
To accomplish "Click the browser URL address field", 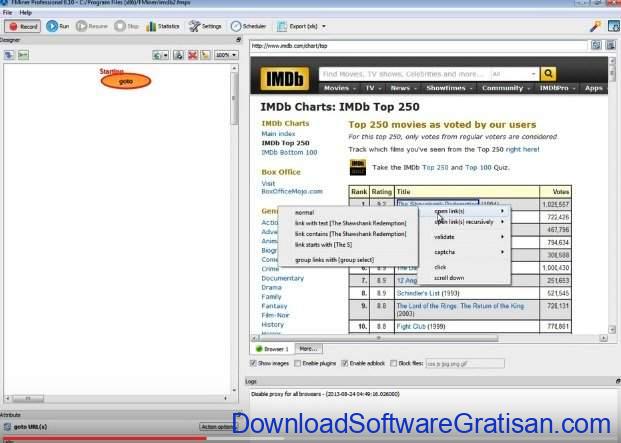I will pos(419,46).
